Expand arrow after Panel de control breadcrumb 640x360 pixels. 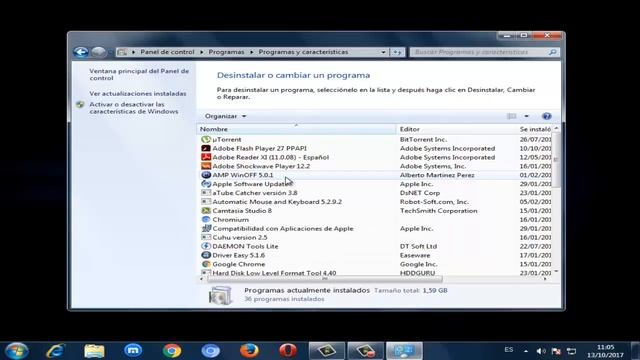202,52
